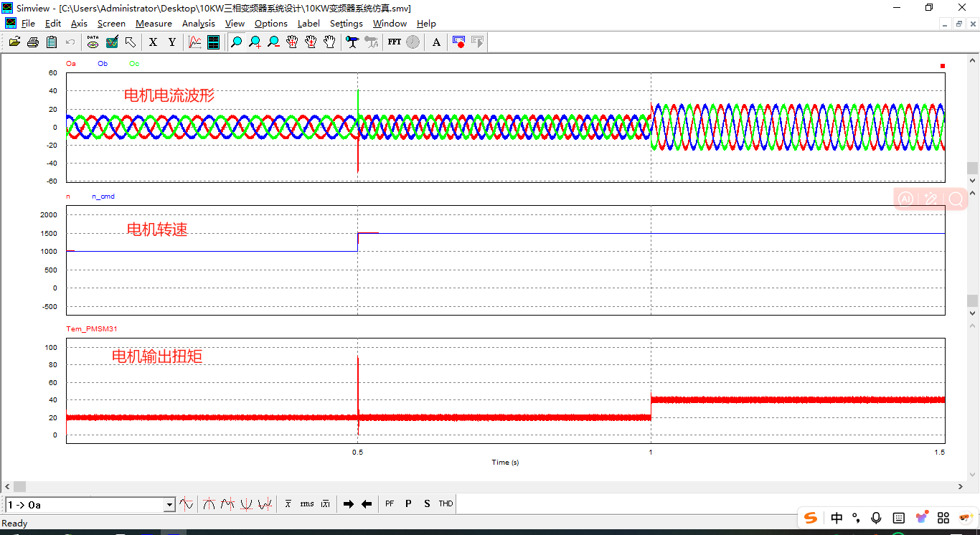Open the Analysis menu
This screenshot has height=535, width=980.
coord(198,24)
